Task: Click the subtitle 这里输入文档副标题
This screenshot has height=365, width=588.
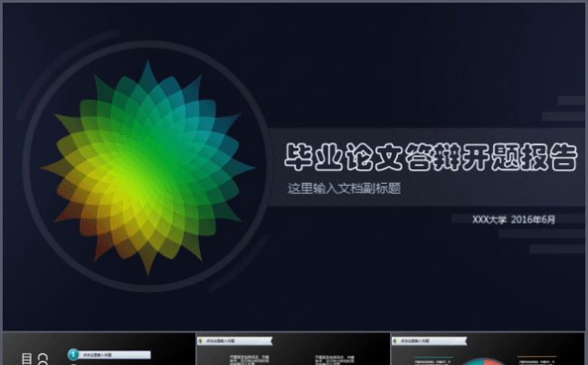Action: click(x=345, y=188)
